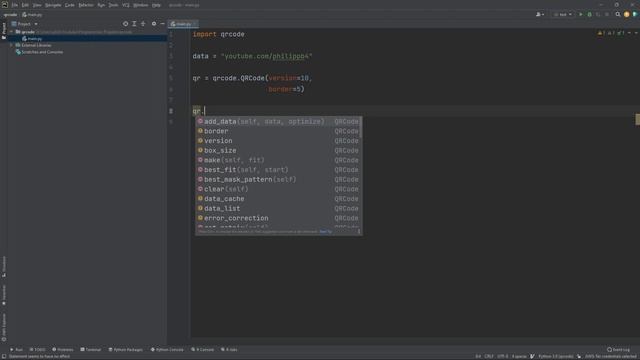Image resolution: width=640 pixels, height=360 pixels.
Task: Select best_fit completion entry
Action: [278, 170]
